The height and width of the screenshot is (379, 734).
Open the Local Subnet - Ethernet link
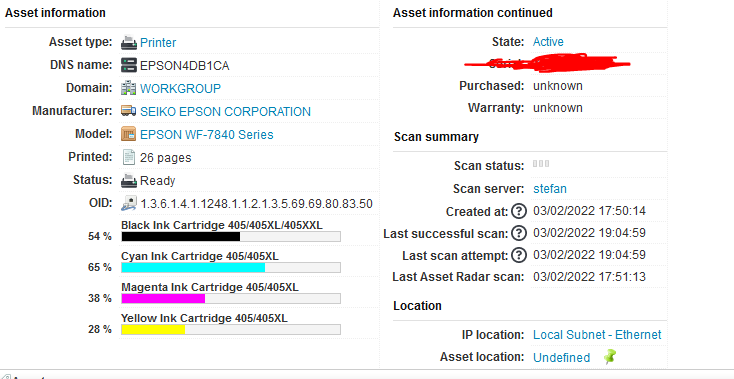point(597,335)
